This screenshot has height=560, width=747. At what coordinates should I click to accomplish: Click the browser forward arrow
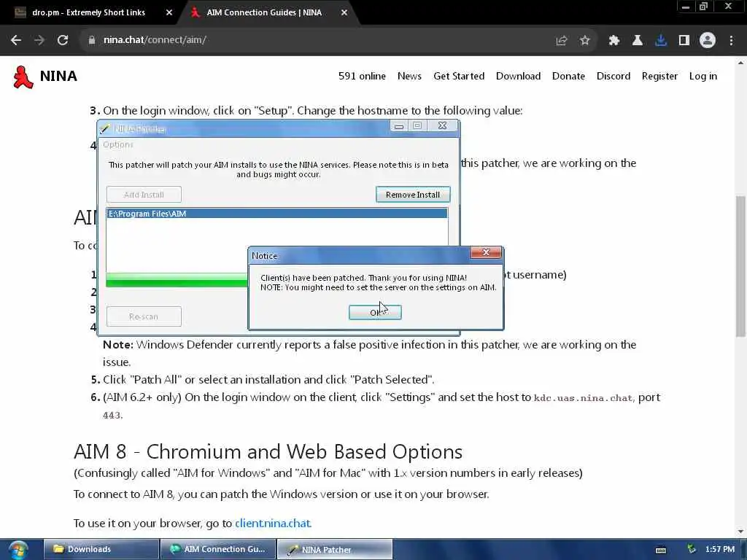tap(39, 40)
